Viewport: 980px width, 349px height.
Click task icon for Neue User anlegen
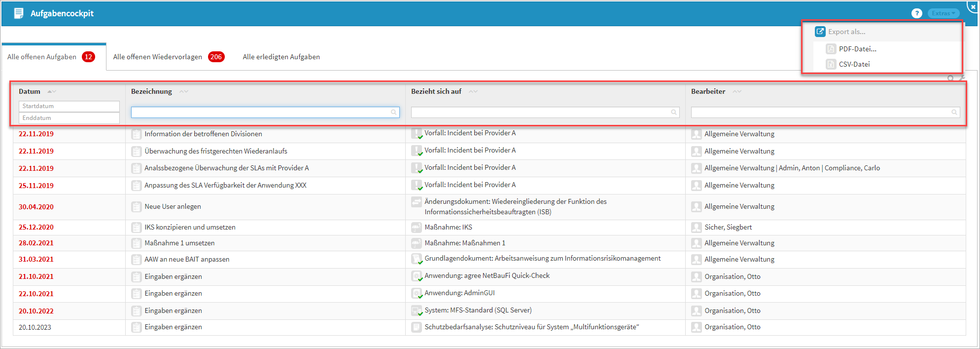(x=137, y=207)
